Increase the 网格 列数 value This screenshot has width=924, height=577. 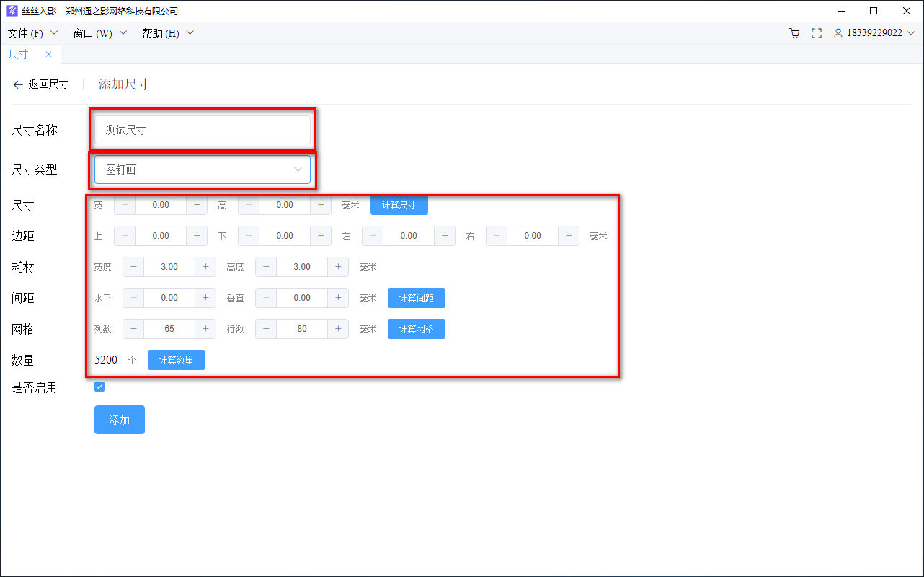click(x=205, y=329)
